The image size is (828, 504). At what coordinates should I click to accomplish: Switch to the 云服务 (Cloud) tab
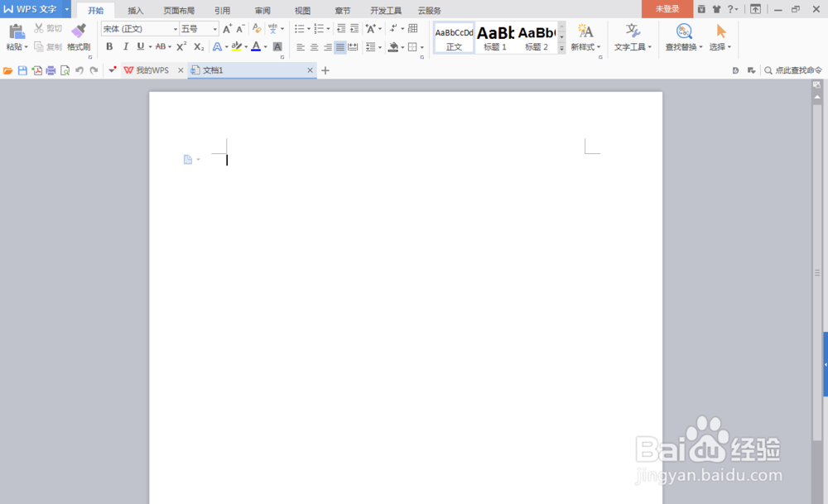429,10
